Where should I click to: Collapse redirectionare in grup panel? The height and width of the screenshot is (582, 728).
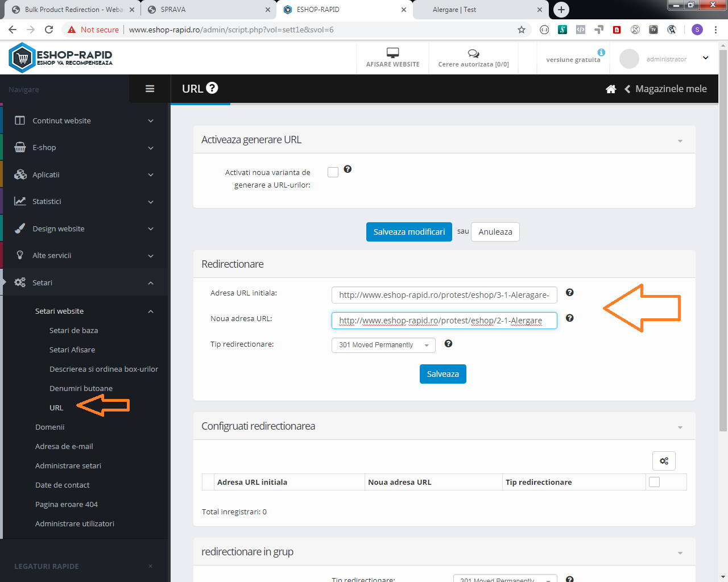tap(680, 553)
